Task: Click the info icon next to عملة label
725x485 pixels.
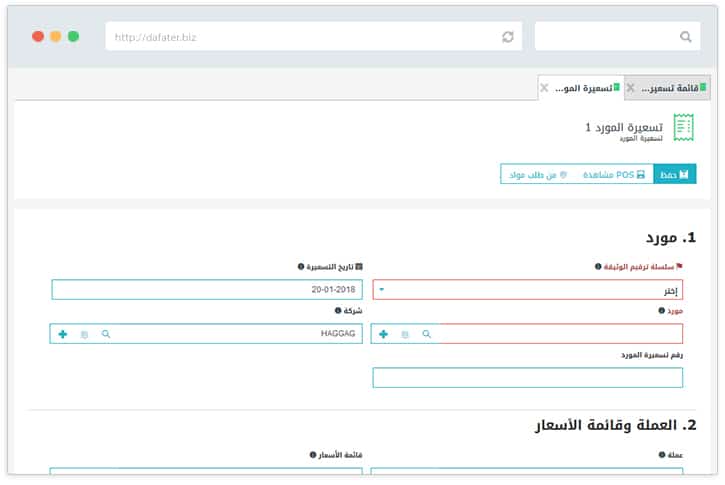Action: pyautogui.click(x=662, y=454)
